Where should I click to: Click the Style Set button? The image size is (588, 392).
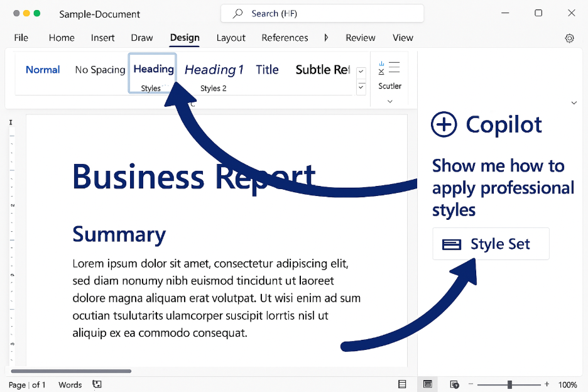coord(491,244)
